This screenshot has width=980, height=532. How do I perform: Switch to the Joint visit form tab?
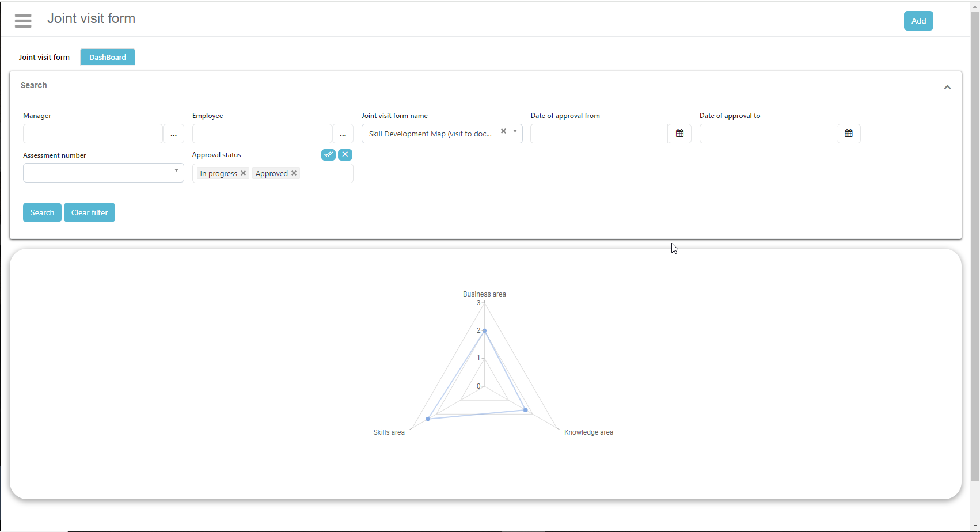(x=44, y=57)
